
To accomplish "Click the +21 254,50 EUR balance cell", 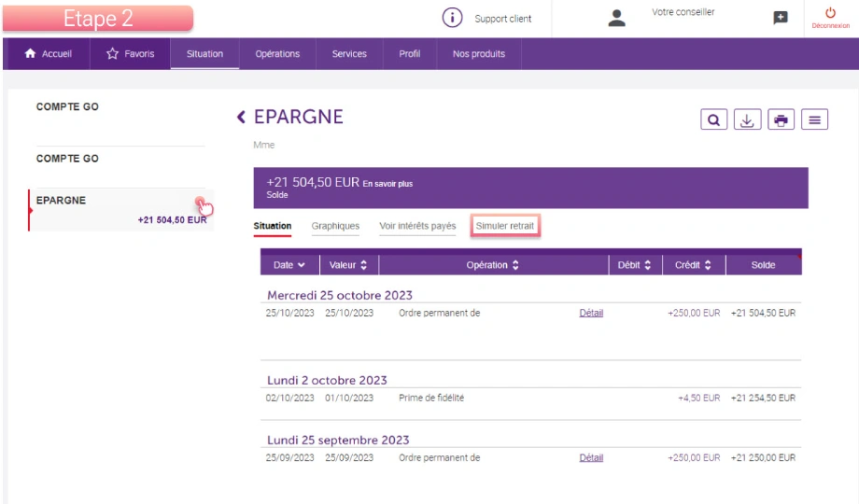I will [763, 398].
